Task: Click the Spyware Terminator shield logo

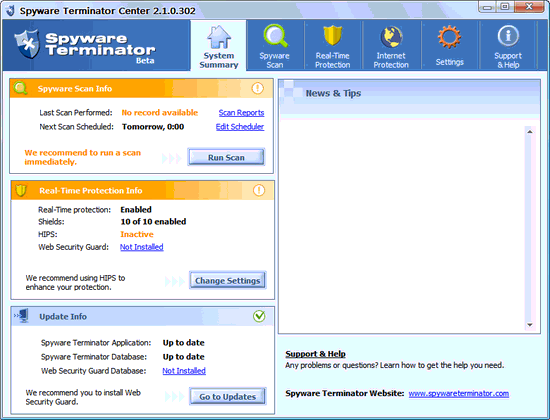Action: pyautogui.click(x=27, y=44)
